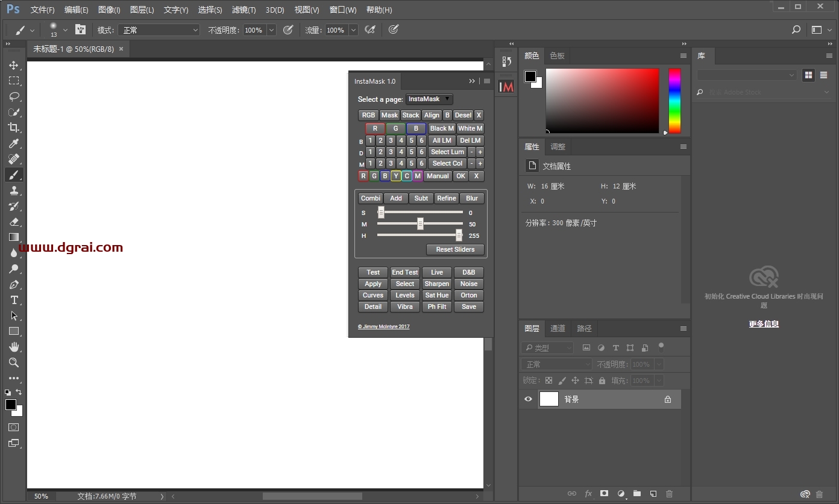Toggle the red R channel button

click(x=375, y=128)
